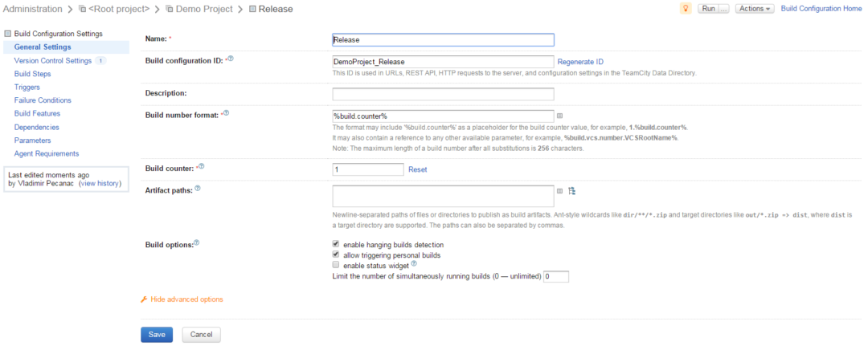Click Regenerate ID link

pos(580,62)
